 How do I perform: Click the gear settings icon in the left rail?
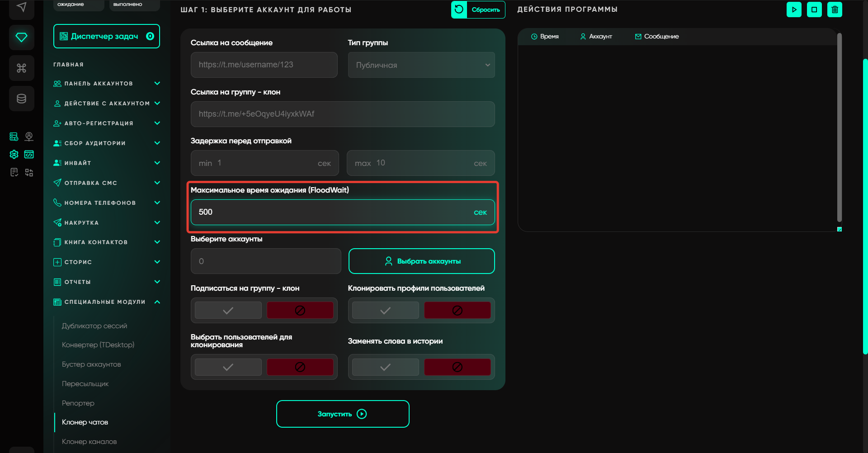[x=14, y=155]
